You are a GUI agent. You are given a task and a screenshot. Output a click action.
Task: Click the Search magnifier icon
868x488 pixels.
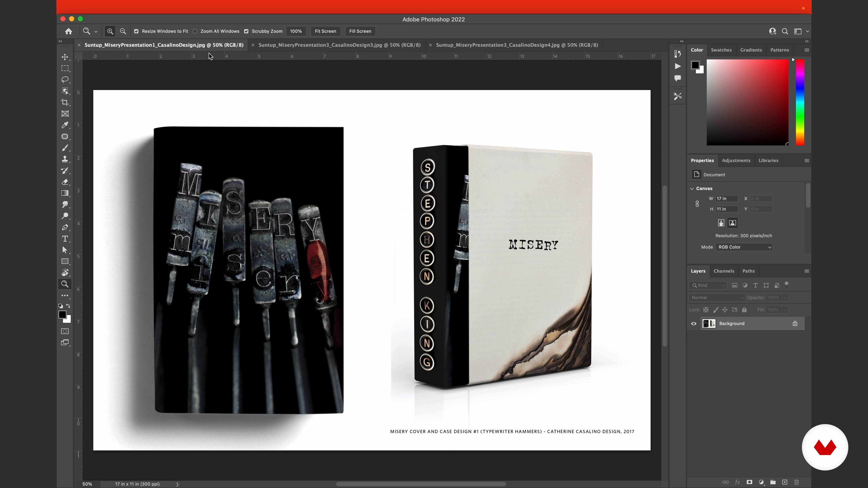tap(785, 31)
